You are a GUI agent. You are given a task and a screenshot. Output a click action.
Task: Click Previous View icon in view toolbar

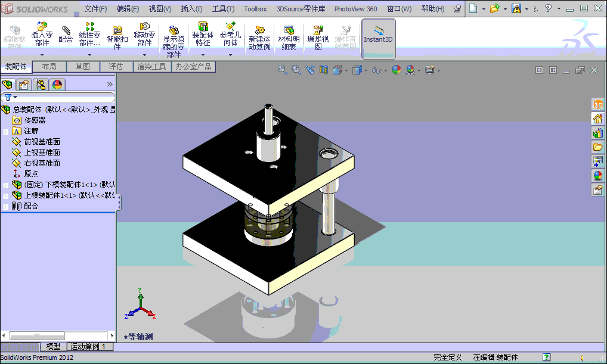(309, 70)
